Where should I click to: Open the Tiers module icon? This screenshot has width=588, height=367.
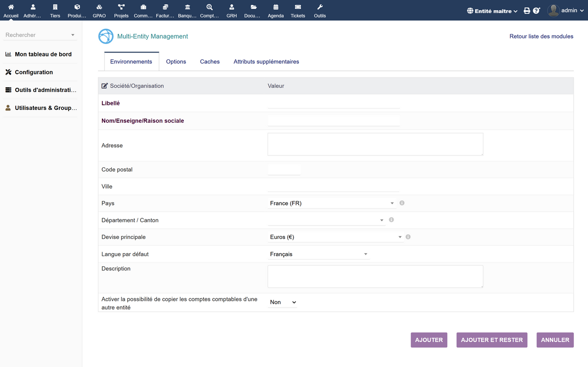click(55, 10)
